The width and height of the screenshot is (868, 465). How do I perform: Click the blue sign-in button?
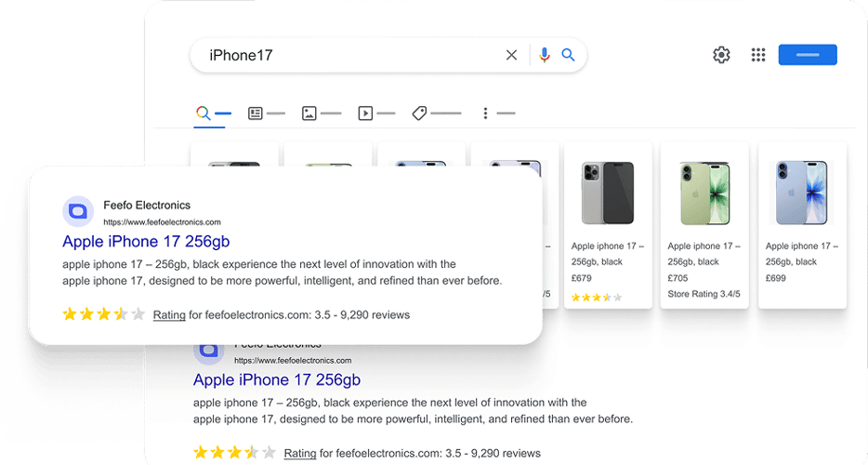808,55
